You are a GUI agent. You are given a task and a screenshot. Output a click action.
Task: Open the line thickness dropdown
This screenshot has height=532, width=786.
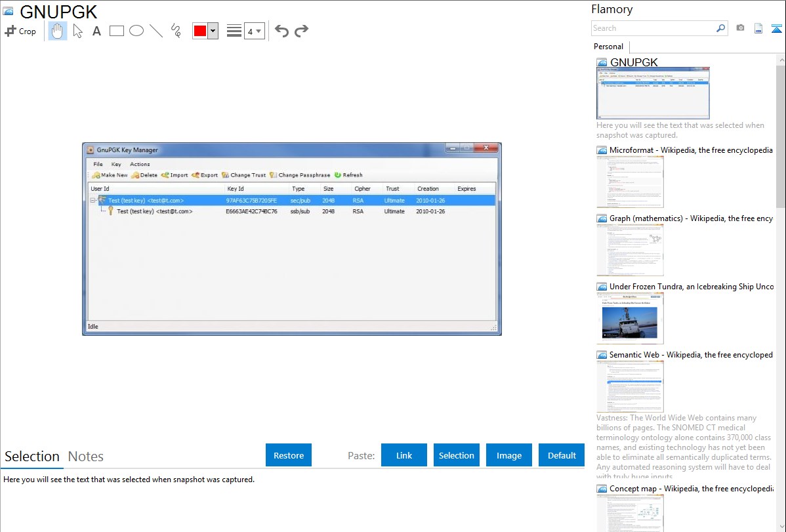tap(254, 31)
